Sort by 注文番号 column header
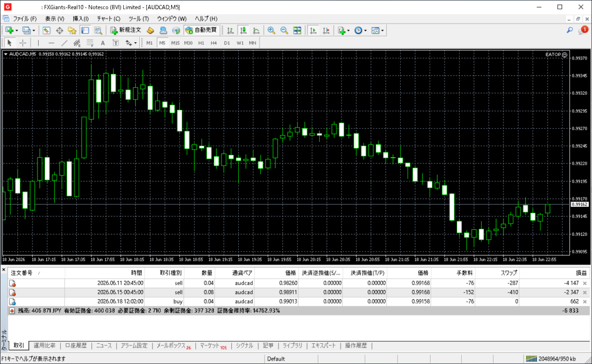Image resolution: width=592 pixels, height=364 pixels. click(x=36, y=273)
